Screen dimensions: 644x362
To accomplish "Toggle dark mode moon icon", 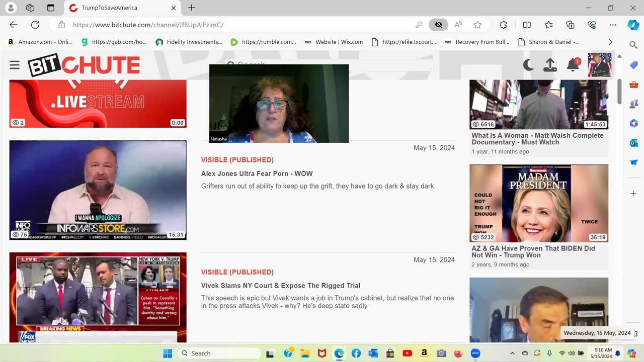I will pyautogui.click(x=528, y=65).
